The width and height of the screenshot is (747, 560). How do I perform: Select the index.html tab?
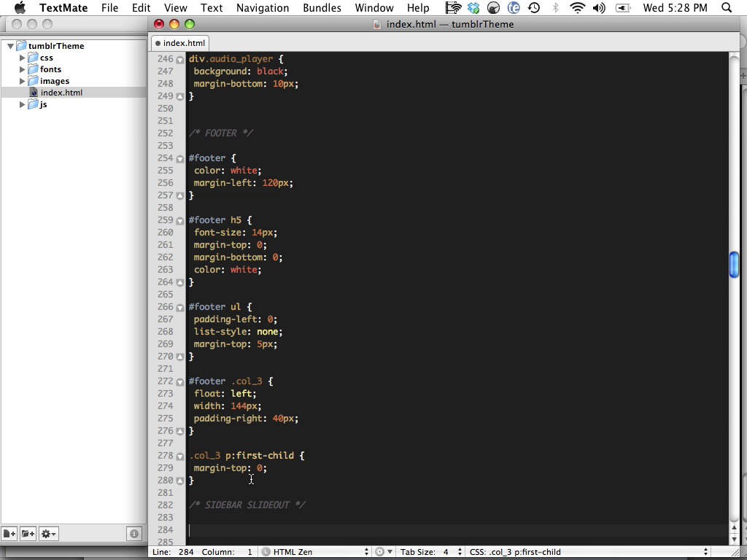[x=180, y=43]
